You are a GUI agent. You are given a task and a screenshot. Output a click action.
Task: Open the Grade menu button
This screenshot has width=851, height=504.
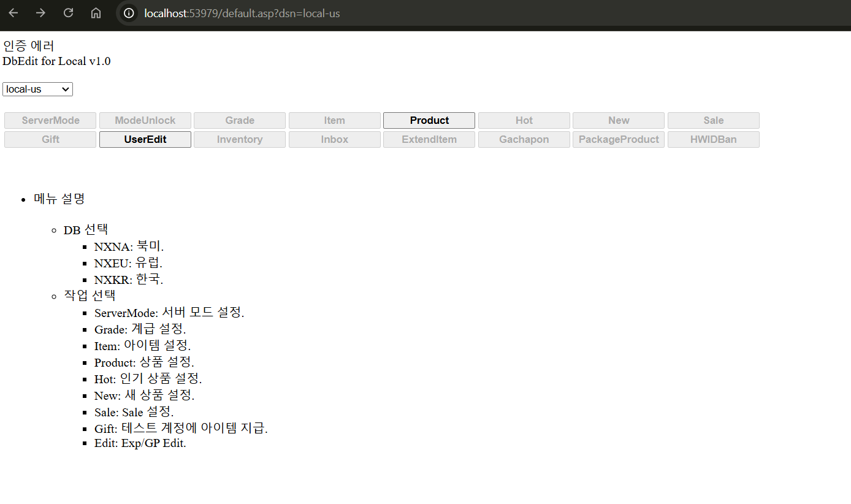click(240, 121)
